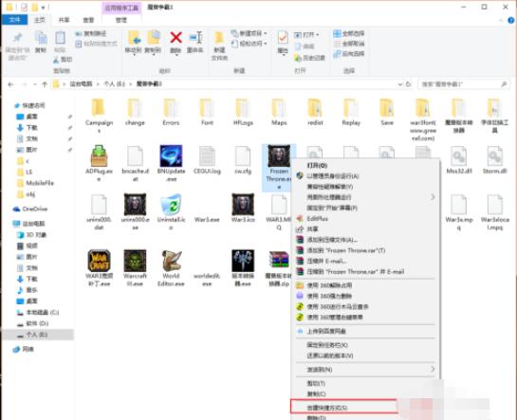
Task: Expand the Send to submenu arrow
Action: 433,369
